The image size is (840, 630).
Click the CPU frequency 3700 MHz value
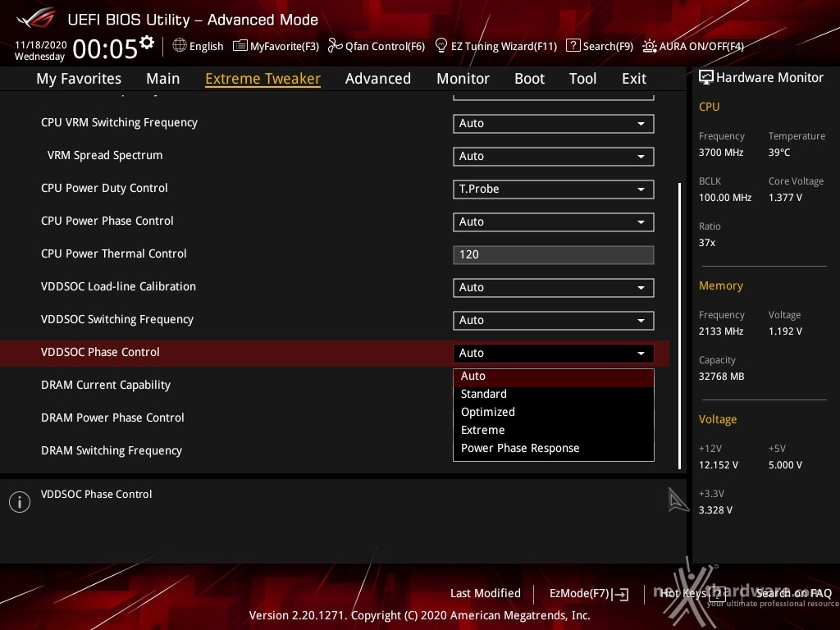[720, 153]
